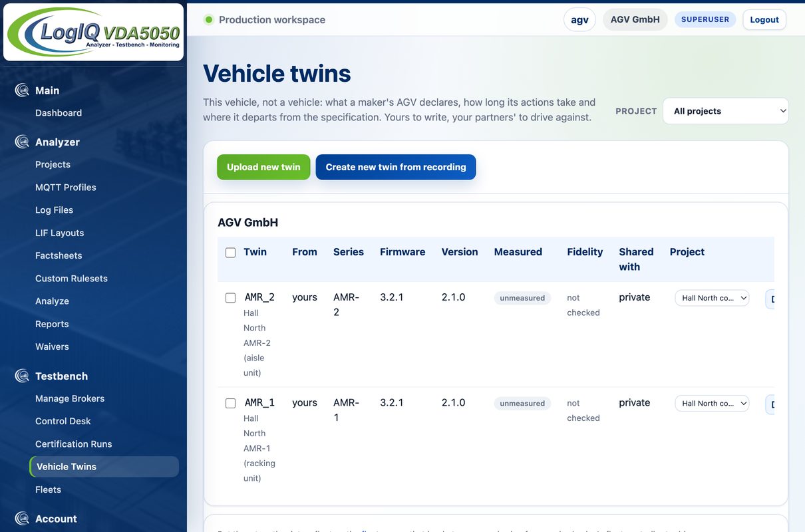Viewport: 805px width, 532px height.
Task: Open Reports from the sidebar
Action: tap(52, 324)
